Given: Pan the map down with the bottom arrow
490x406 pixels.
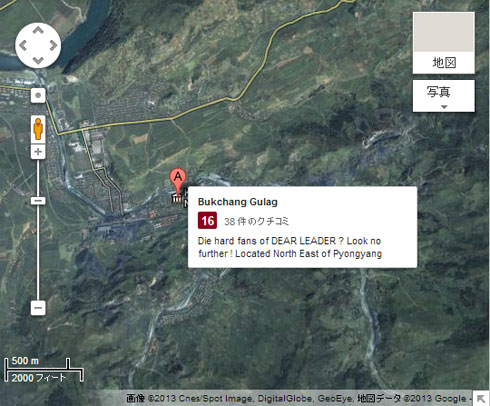Looking at the screenshot, I should click(38, 60).
